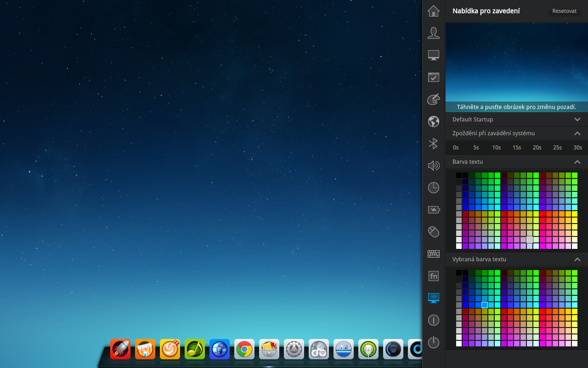Open the Display settings section
Image resolution: width=588 pixels, height=368 pixels.
click(x=433, y=55)
